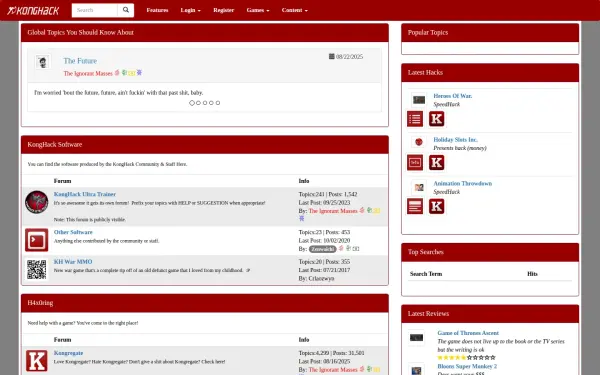Open the Features menu item
This screenshot has width=600, height=375.
tap(157, 10)
